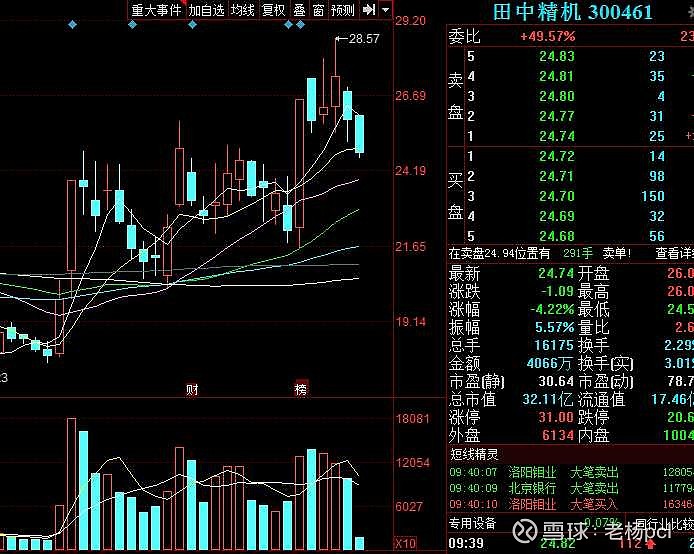Click the 12054 volume axis label
This screenshot has height=554, width=694.
(413, 463)
